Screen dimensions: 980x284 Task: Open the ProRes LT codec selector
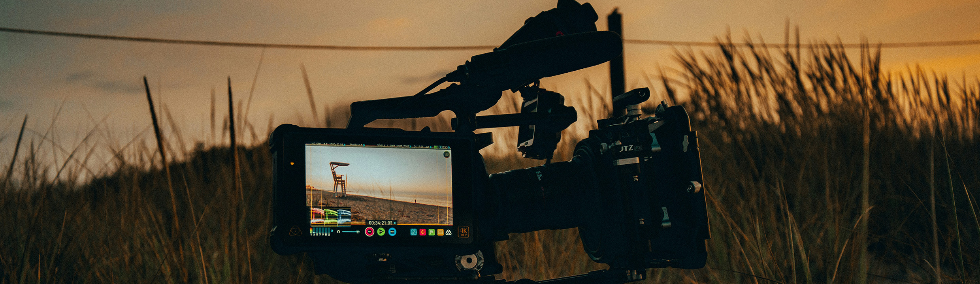[x=356, y=145]
